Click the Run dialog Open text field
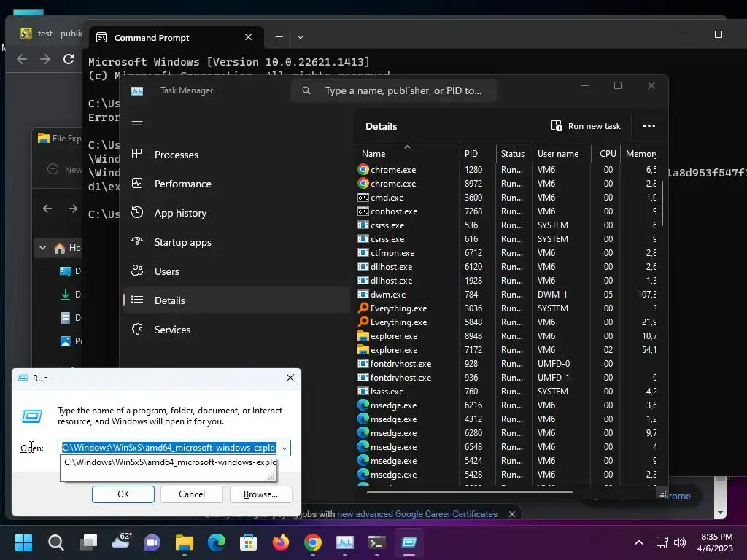The width and height of the screenshot is (747, 560). click(x=169, y=448)
